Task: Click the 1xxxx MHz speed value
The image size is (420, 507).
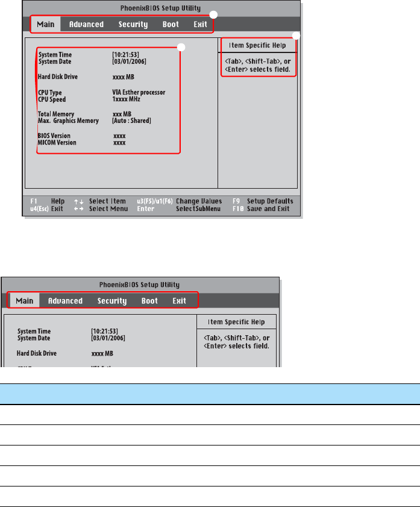Action: [x=127, y=99]
